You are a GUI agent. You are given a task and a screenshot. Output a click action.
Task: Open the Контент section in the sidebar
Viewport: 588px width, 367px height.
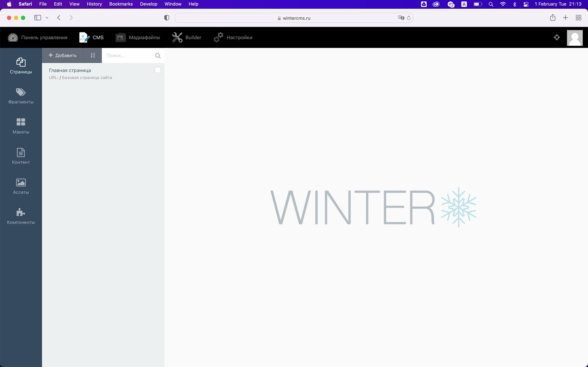click(21, 156)
